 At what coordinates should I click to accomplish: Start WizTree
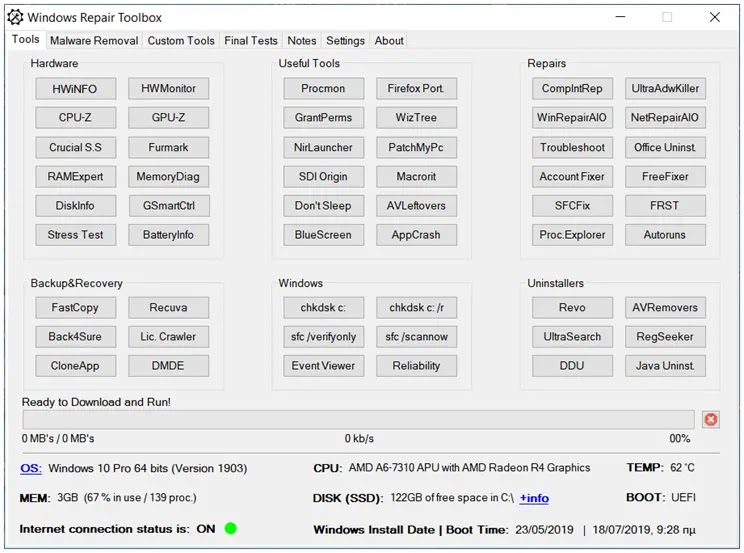pyautogui.click(x=417, y=118)
